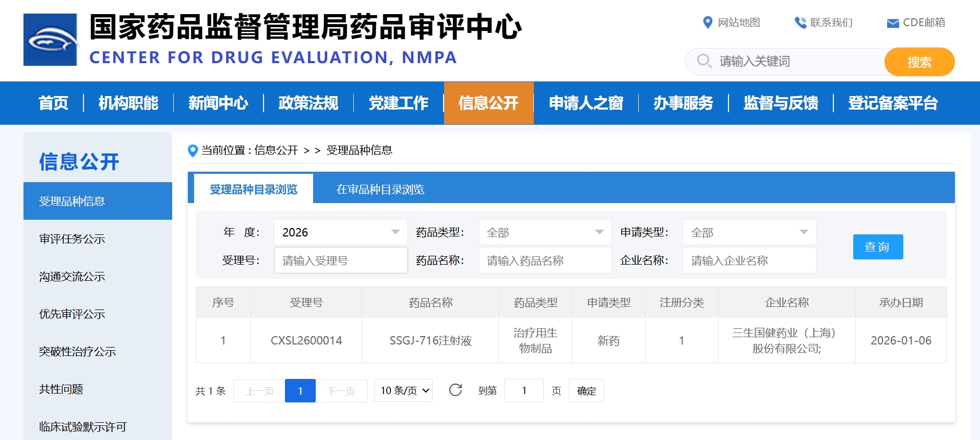Click the blue 查询 button
This screenshot has width=980, height=440.
click(878, 247)
